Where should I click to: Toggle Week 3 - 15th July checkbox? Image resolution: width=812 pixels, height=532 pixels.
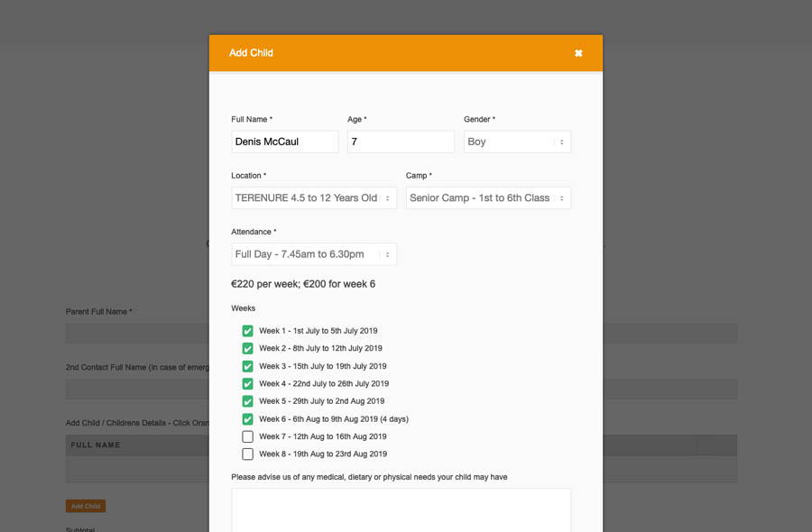(247, 366)
